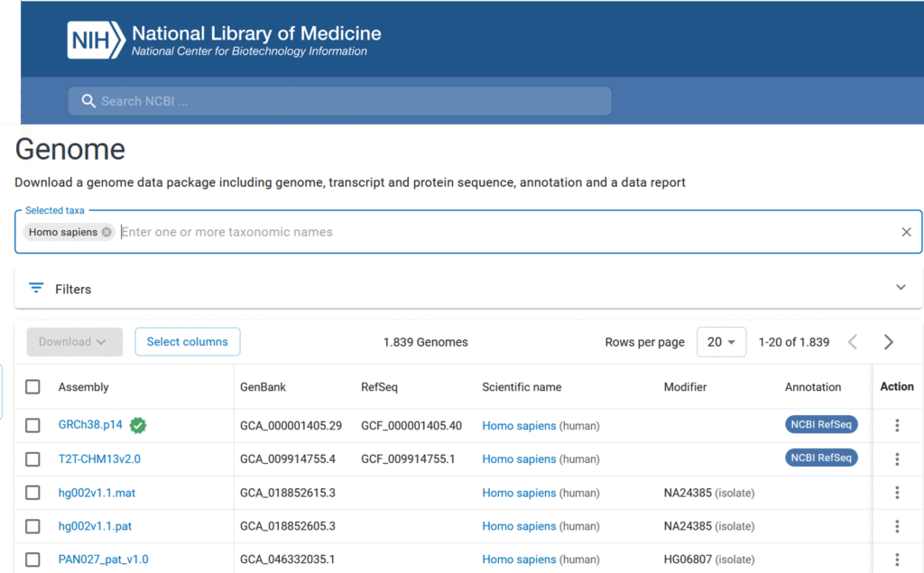Click the search magnifier icon

pos(88,101)
